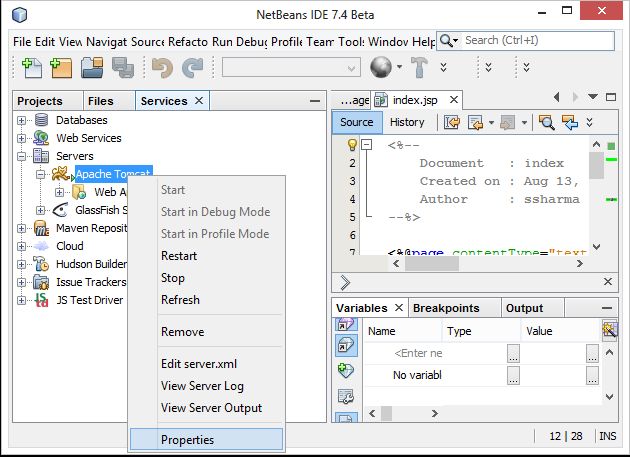Switch to the Output tab
The height and width of the screenshot is (457, 630).
tap(532, 308)
